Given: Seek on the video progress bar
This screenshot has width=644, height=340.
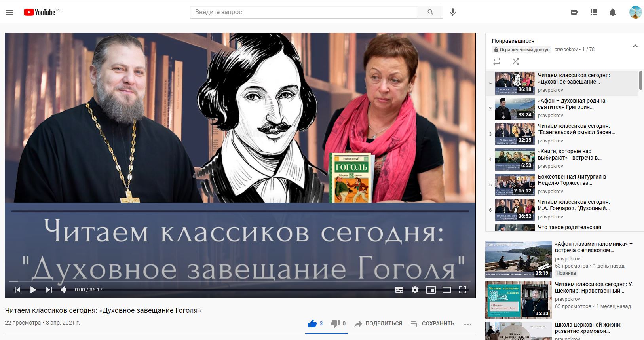Looking at the screenshot, I should click(x=240, y=281).
